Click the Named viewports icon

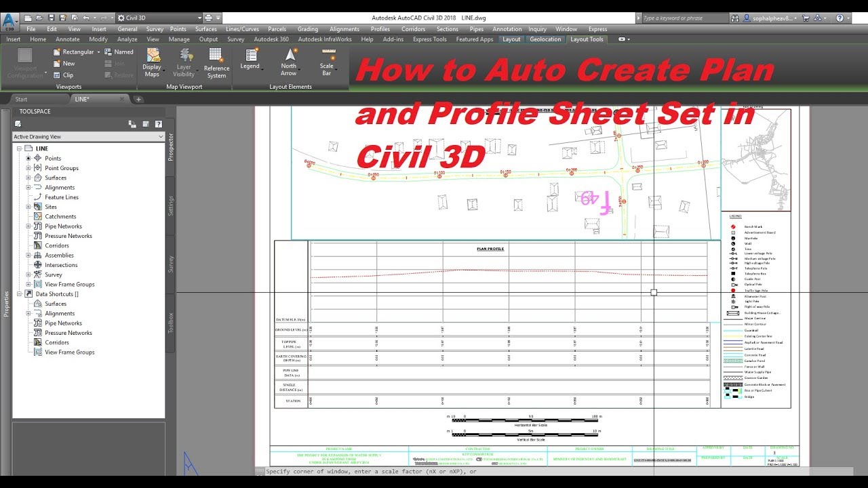pos(108,52)
